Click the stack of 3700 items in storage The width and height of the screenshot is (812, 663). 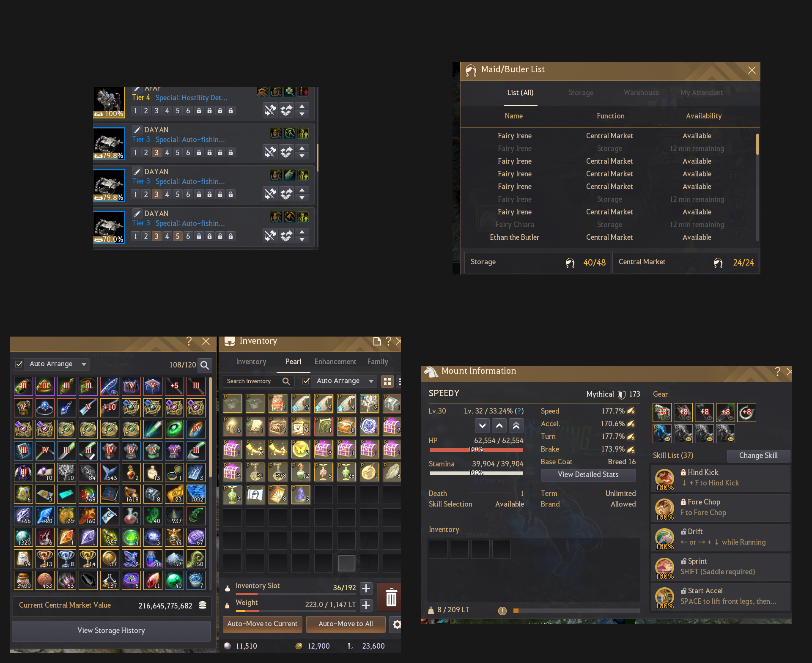pos(23,580)
